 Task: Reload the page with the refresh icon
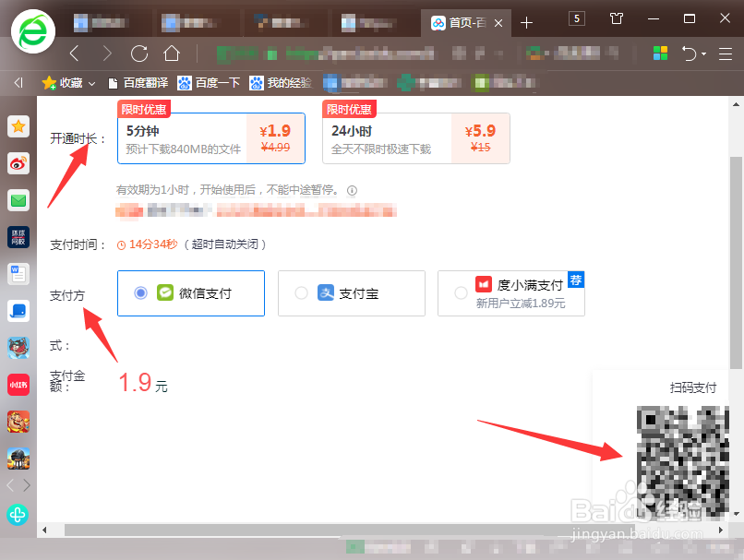pos(139,54)
